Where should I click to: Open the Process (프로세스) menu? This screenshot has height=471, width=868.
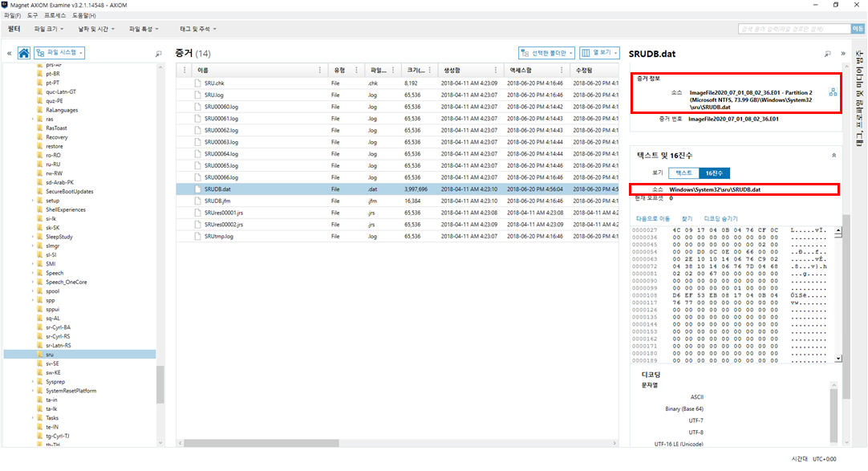(55, 15)
